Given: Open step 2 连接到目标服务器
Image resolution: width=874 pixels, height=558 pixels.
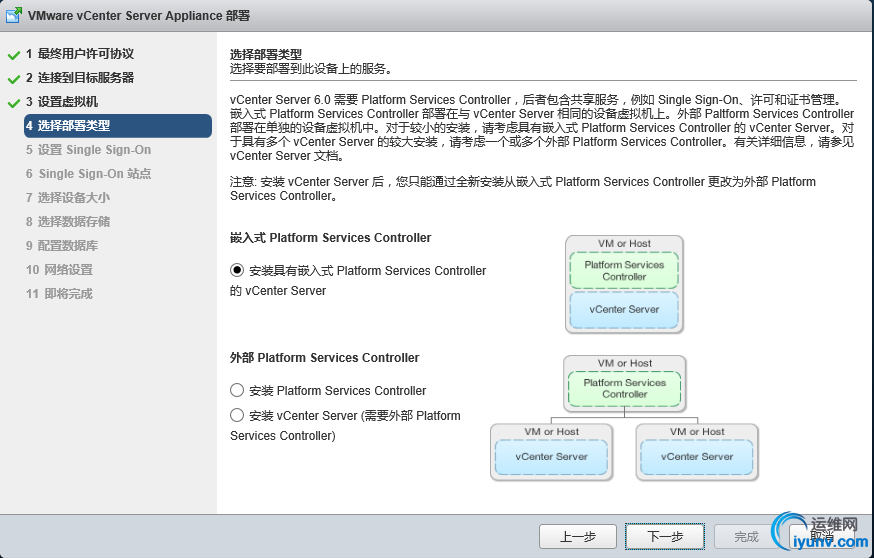Looking at the screenshot, I should [80, 78].
